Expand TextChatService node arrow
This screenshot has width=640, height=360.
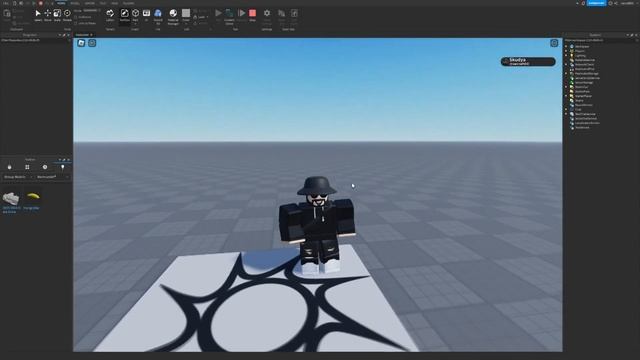(566, 114)
